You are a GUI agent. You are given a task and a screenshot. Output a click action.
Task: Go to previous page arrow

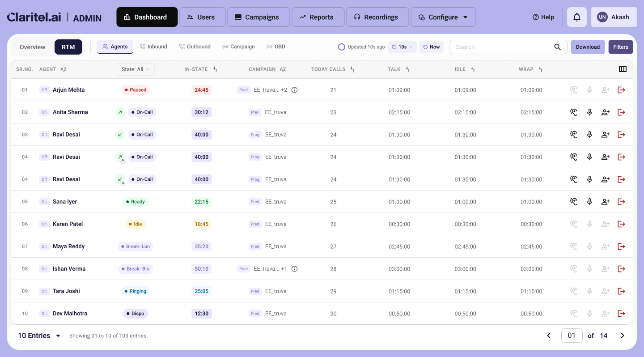click(549, 336)
